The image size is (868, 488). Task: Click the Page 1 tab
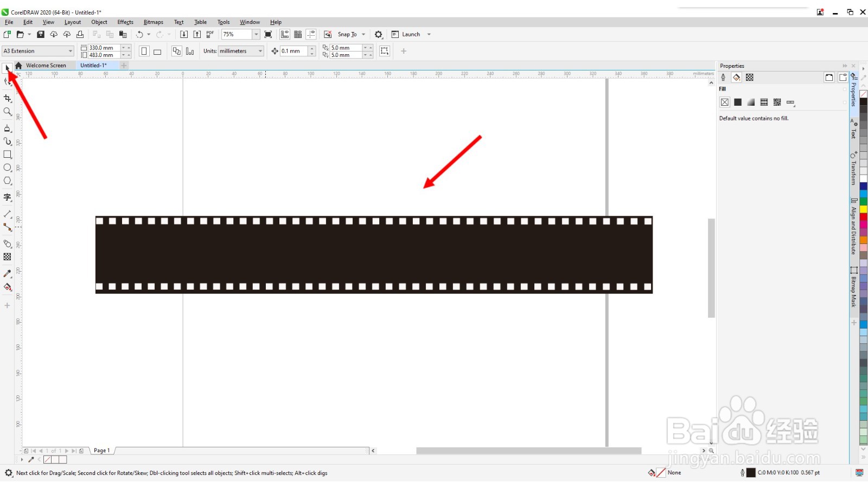(102, 451)
